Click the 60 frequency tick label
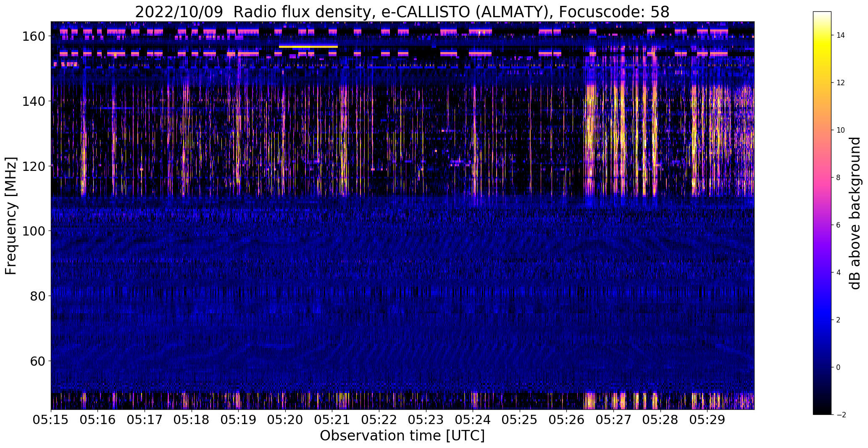The image size is (868, 448). point(38,361)
